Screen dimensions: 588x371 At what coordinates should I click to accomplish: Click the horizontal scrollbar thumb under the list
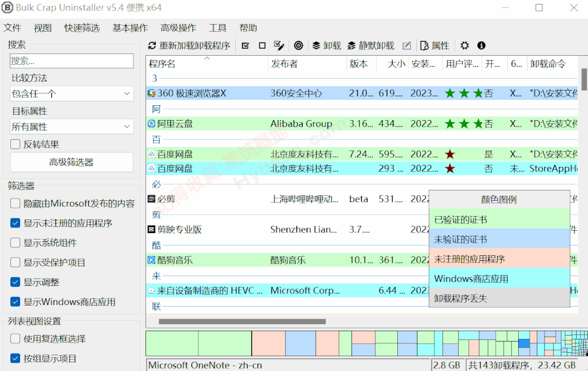coord(243,321)
